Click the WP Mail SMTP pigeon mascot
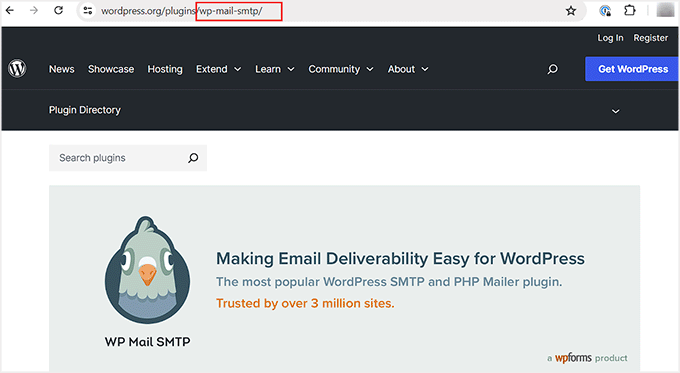This screenshot has width=680, height=373. 147,269
